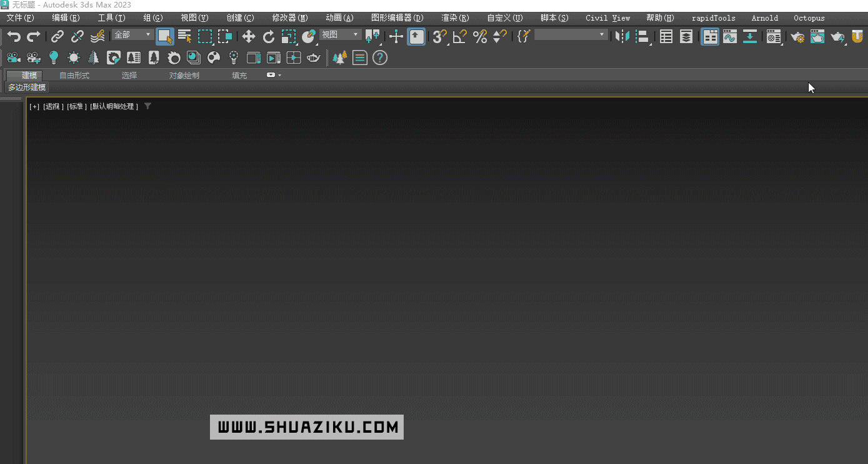Toggle Angle Snap

(460, 37)
